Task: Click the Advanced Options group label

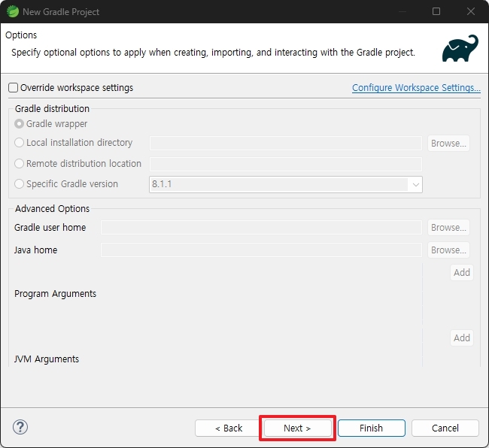Action: click(x=53, y=208)
